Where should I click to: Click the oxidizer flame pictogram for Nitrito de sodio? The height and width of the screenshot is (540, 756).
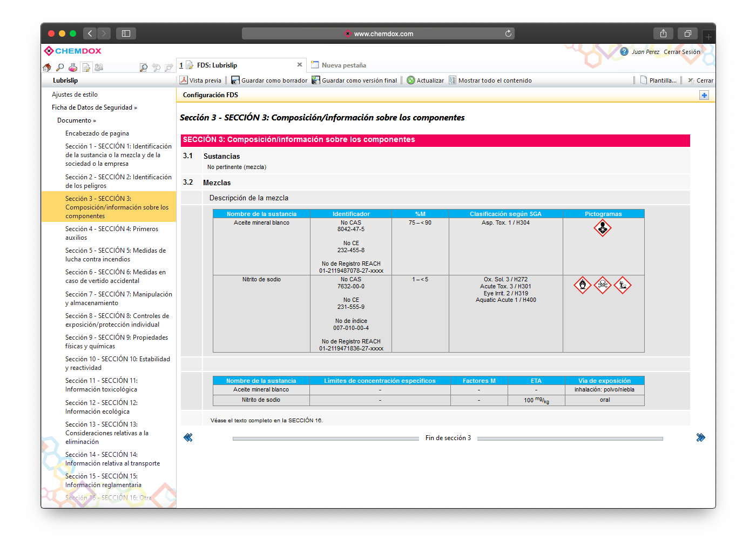click(583, 285)
